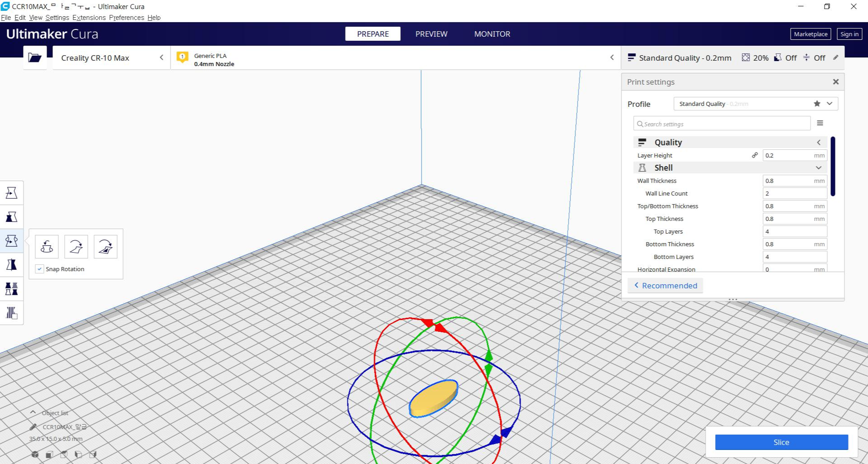This screenshot has width=868, height=464.
Task: Switch to Recommended settings mode
Action: [x=665, y=286]
